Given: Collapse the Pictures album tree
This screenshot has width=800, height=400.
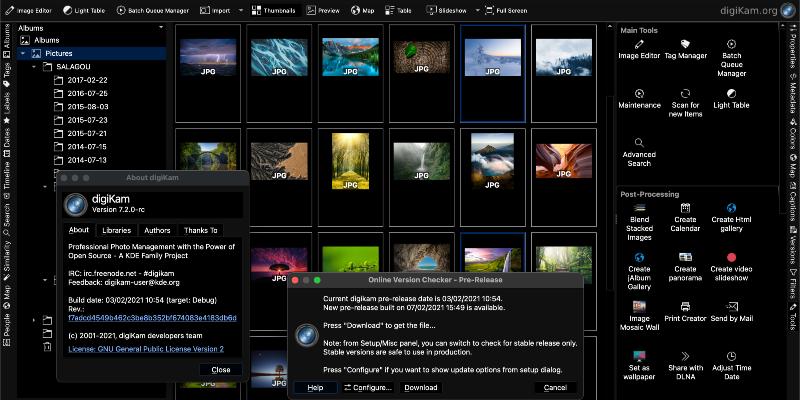Looking at the screenshot, I should coord(24,53).
